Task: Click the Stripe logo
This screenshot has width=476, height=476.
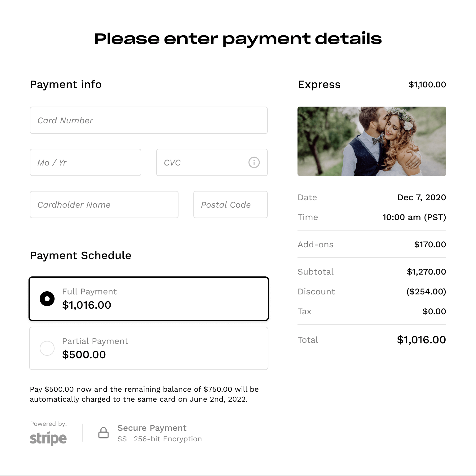Action: pyautogui.click(x=48, y=439)
